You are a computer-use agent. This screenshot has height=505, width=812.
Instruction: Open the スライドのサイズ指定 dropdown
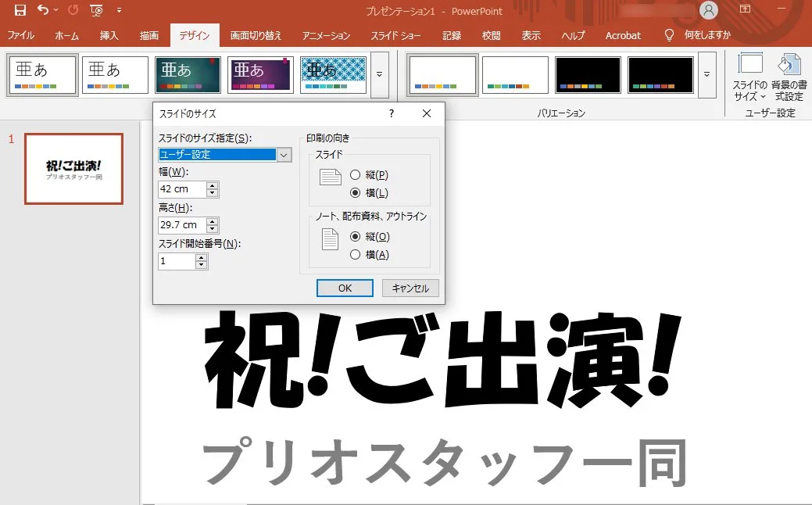click(284, 155)
